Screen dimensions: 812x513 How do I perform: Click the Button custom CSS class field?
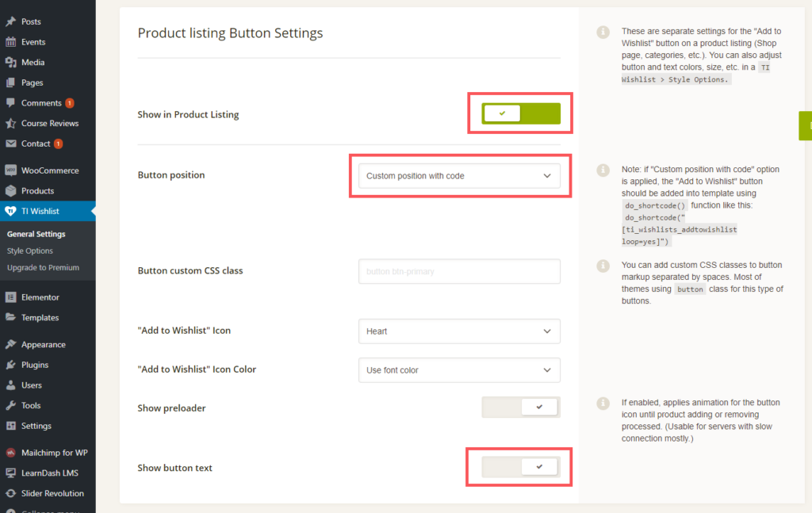459,271
